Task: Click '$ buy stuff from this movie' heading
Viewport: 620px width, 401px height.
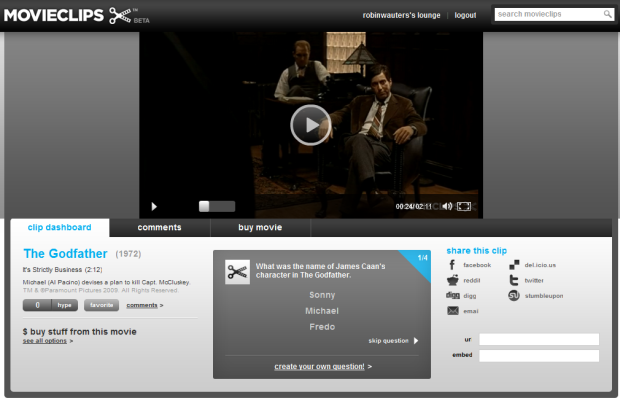Action: click(x=79, y=332)
